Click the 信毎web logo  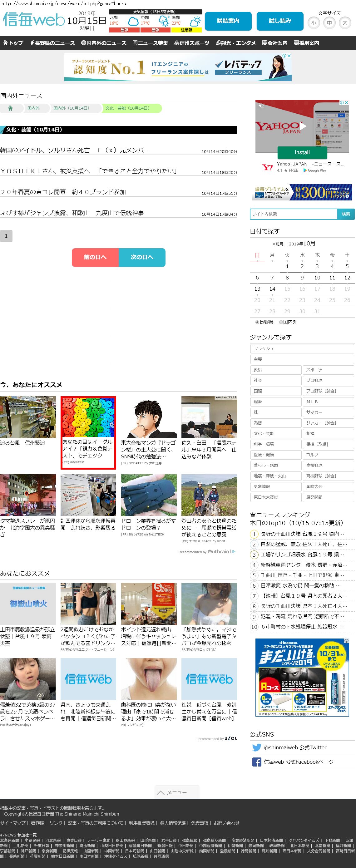[x=34, y=20]
